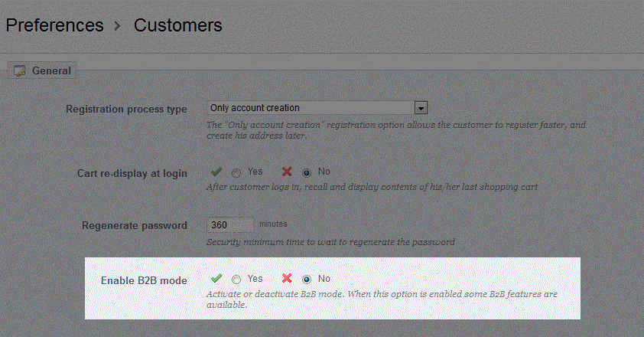Viewport: 644px width, 337px height.
Task: Enable B2B mode with the Yes radio
Action: pyautogui.click(x=236, y=280)
